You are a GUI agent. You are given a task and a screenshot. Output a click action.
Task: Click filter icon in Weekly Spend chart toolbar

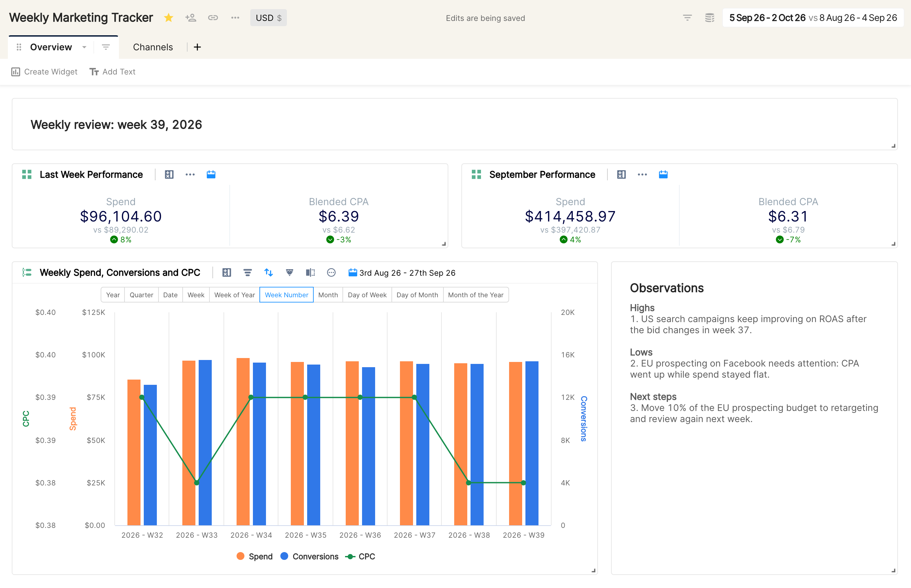point(248,272)
